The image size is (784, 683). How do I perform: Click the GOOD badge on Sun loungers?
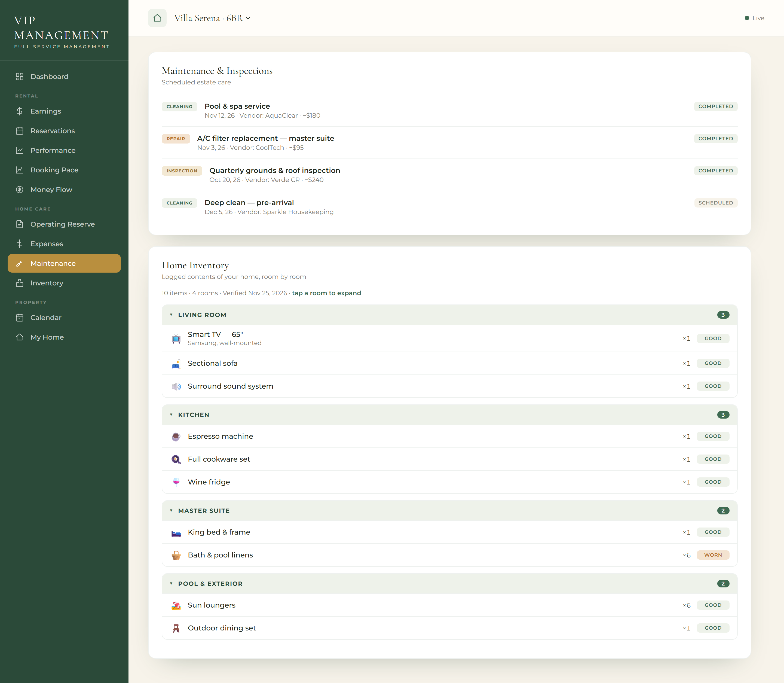(x=713, y=605)
